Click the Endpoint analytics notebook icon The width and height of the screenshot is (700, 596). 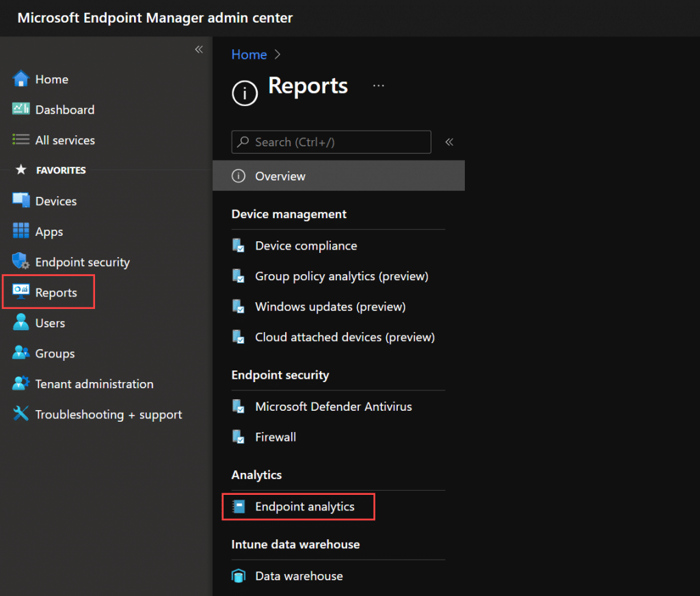point(239,506)
